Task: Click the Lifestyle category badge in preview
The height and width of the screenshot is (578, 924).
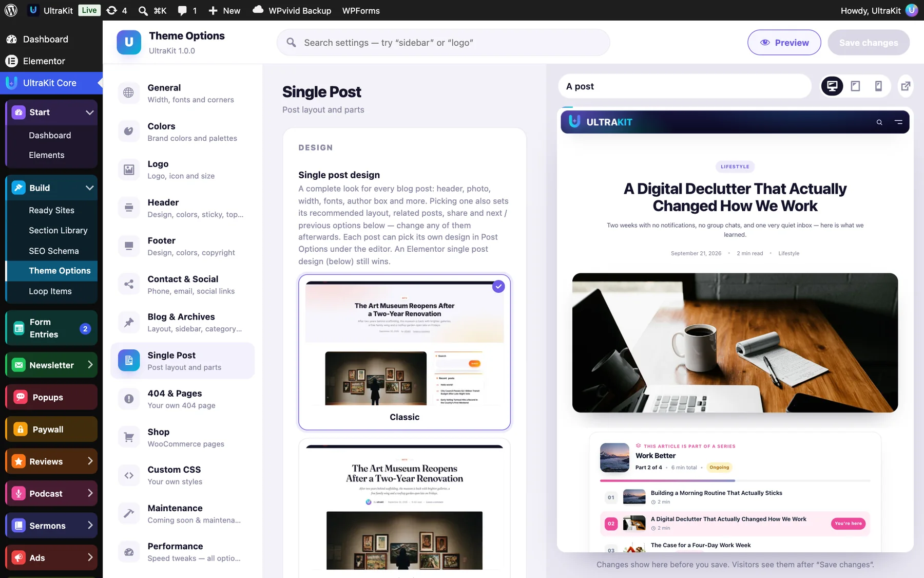Action: point(735,166)
